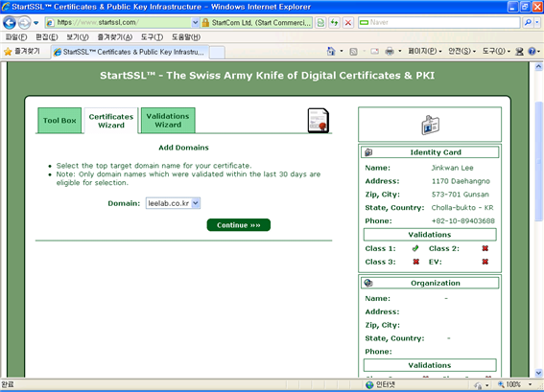Open the 도구(O) command menu
This screenshot has width=544, height=392.
click(x=496, y=52)
